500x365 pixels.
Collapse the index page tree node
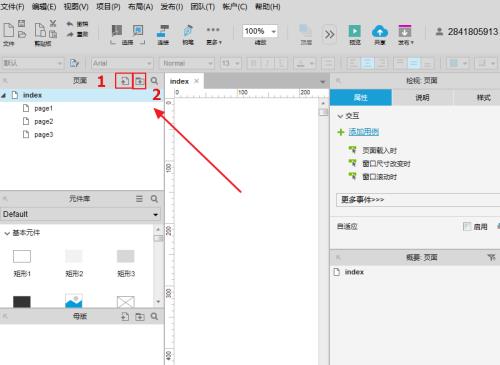coord(4,95)
